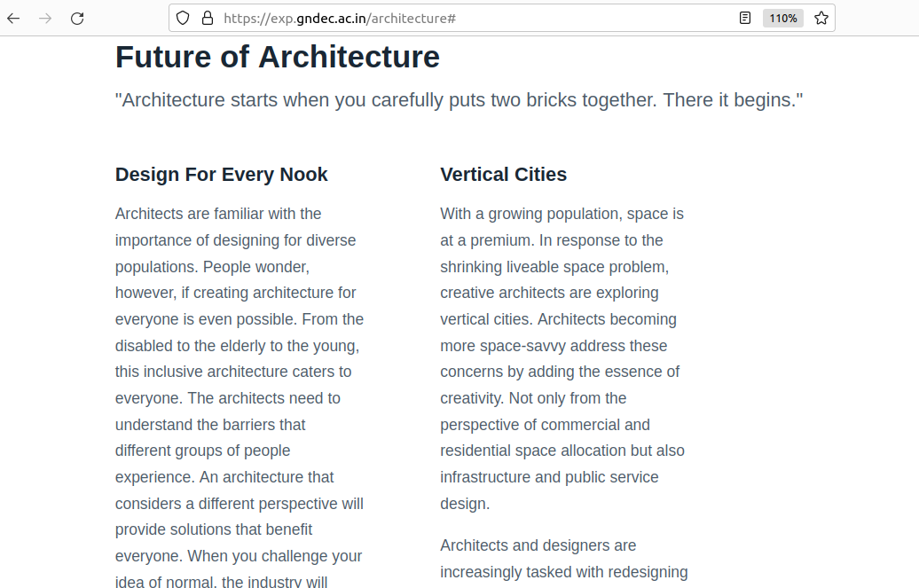The image size is (919, 588).
Task: Show site security info via padlock
Action: 207,18
